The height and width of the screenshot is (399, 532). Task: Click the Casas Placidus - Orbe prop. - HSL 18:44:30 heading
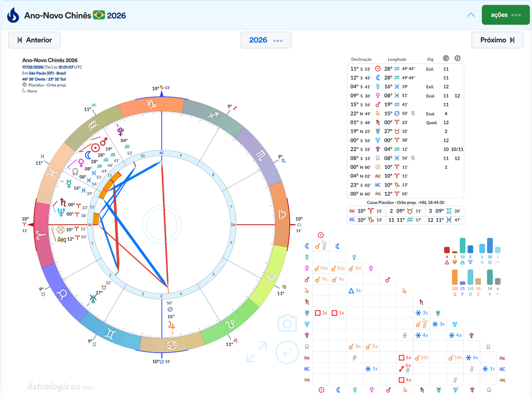[405, 203]
